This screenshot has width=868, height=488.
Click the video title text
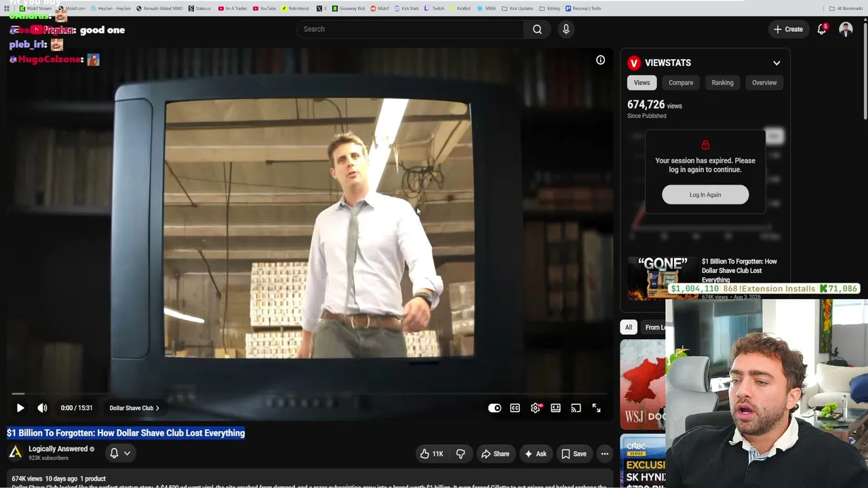point(126,433)
